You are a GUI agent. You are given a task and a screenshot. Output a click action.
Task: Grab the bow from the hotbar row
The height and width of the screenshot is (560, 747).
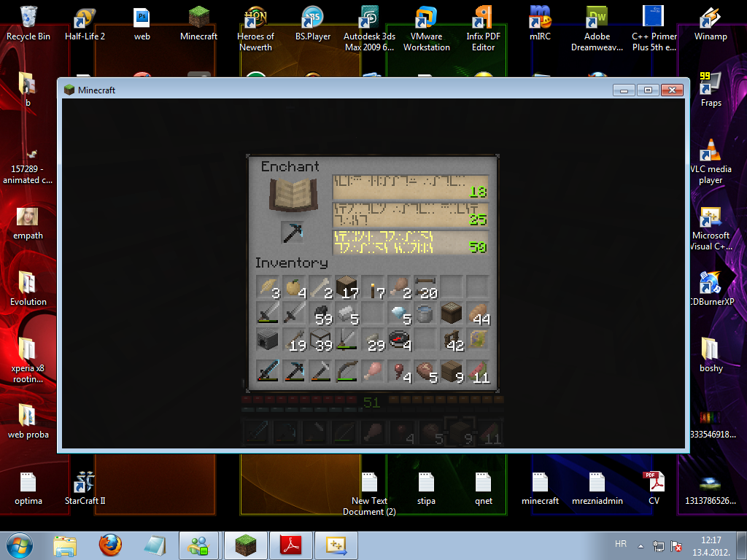coord(347,371)
